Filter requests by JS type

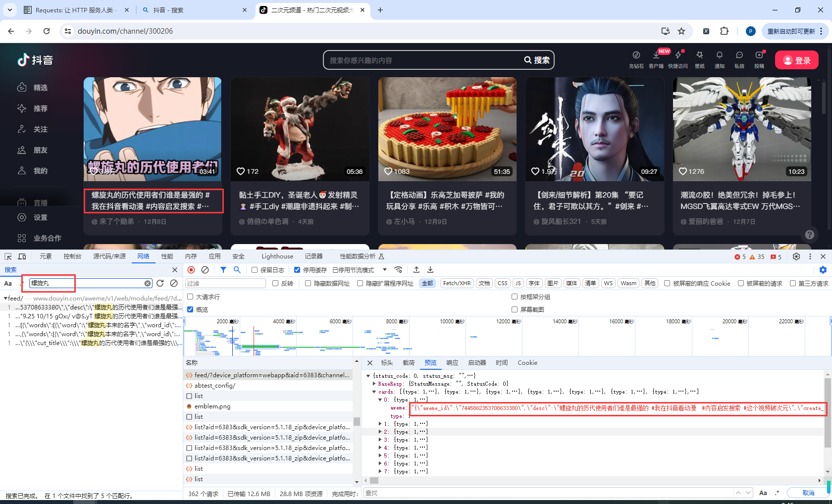518,283
